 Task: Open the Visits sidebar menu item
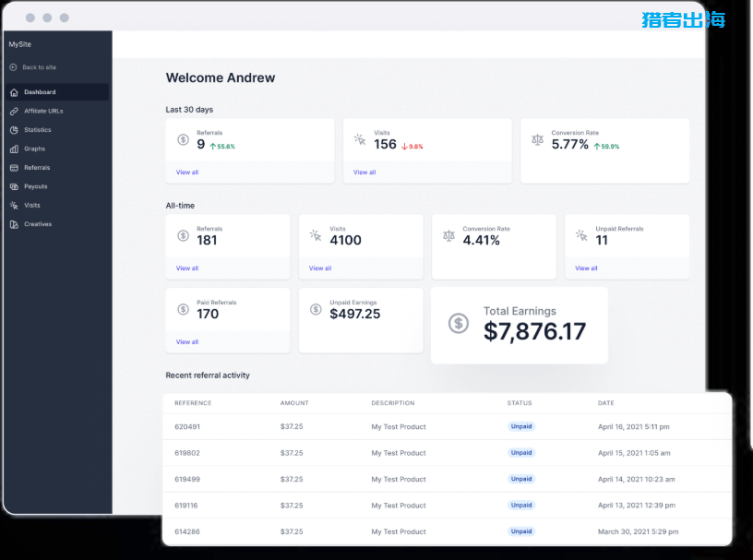coord(32,206)
